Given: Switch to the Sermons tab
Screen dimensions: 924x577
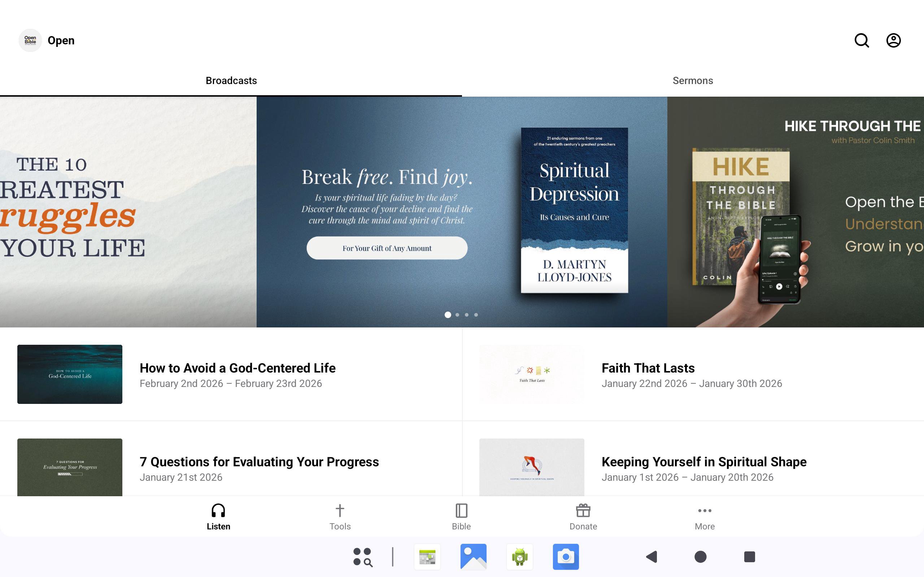Looking at the screenshot, I should click(x=693, y=80).
